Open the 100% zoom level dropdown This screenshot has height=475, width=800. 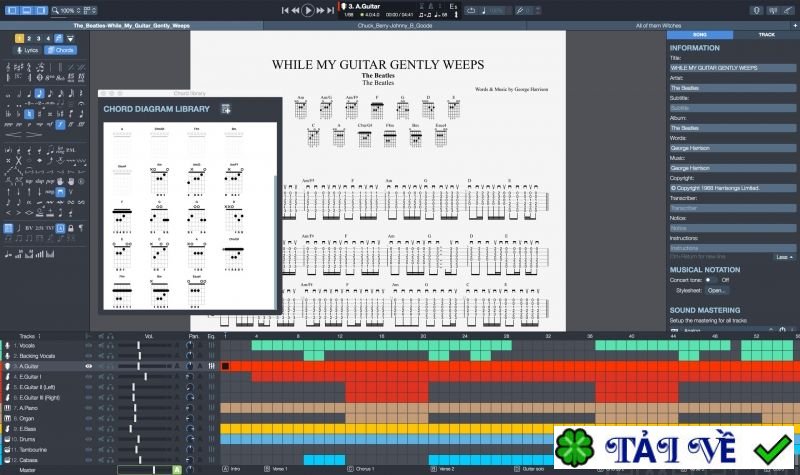[66, 10]
